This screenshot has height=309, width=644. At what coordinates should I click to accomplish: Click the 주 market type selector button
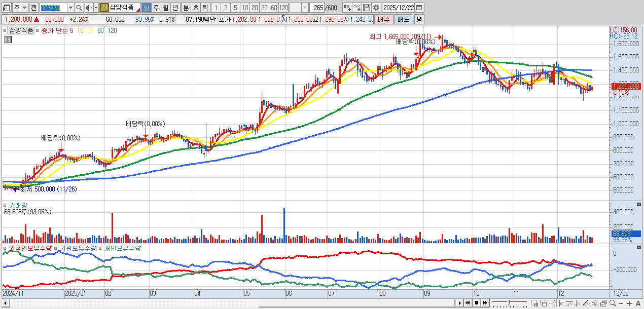pyautogui.click(x=17, y=8)
